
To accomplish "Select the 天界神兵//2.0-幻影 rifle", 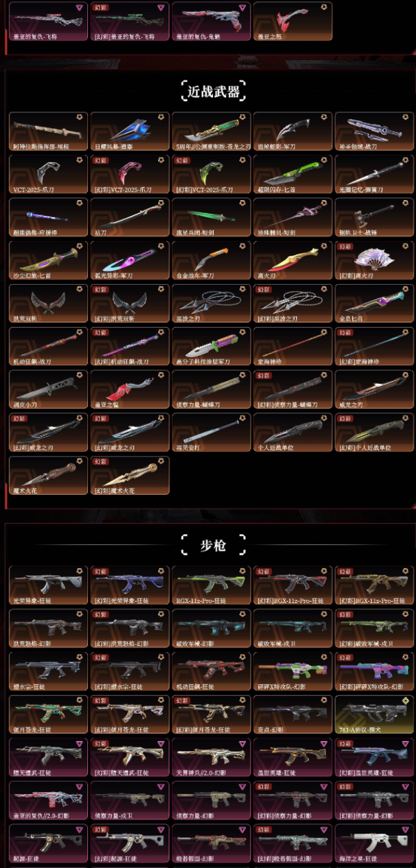I will (x=211, y=758).
